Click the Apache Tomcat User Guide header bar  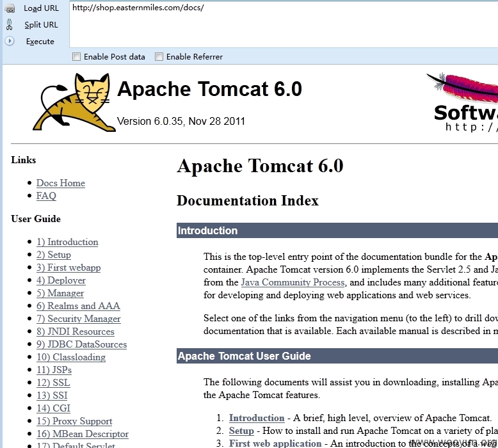click(x=337, y=356)
